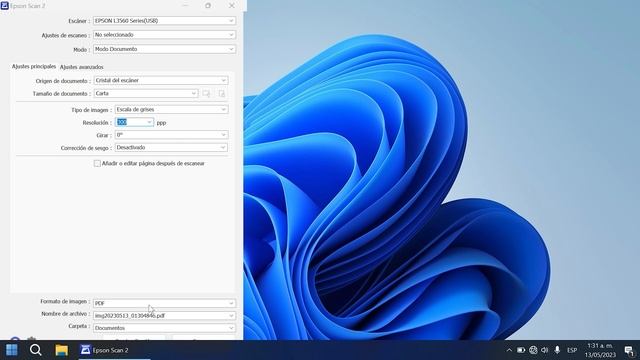Open the taskbar clock and date
Viewport: 640px width, 360px height.
(600, 350)
